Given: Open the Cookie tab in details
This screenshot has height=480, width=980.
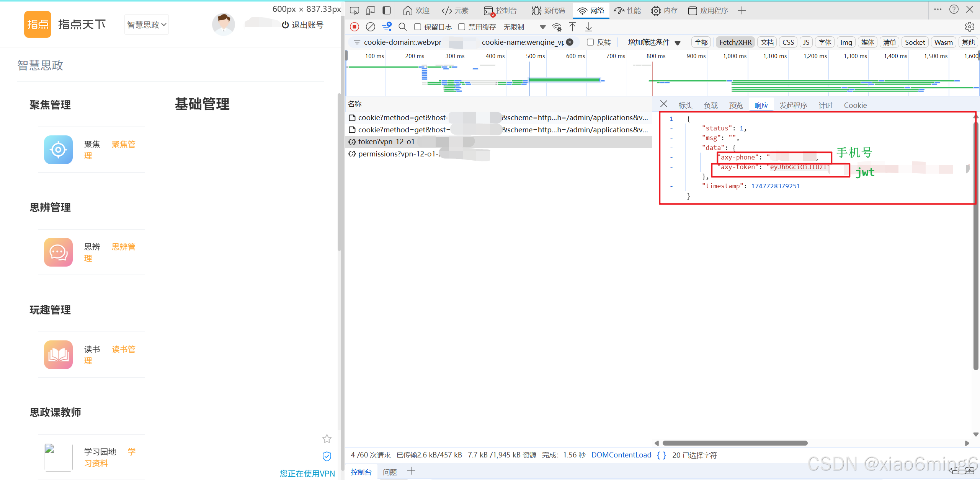Looking at the screenshot, I should point(855,105).
